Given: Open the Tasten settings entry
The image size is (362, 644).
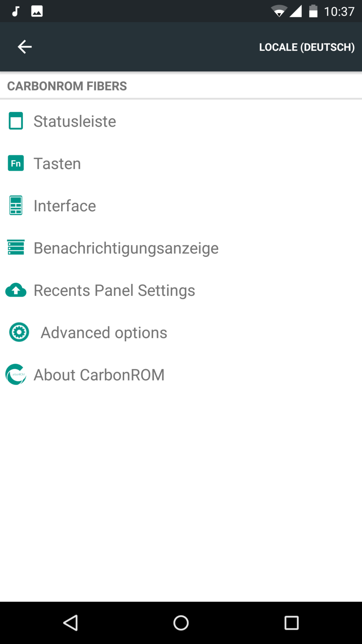Looking at the screenshot, I should 57,164.
